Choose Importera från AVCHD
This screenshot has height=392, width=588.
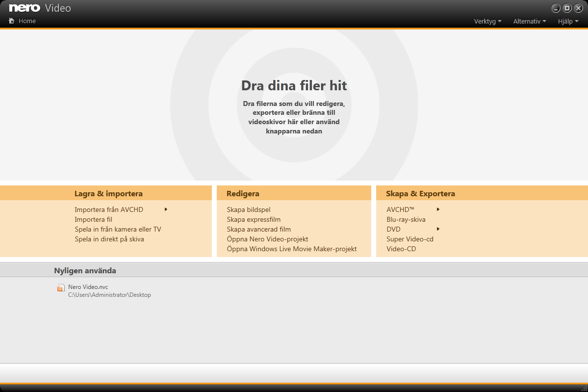pos(109,209)
